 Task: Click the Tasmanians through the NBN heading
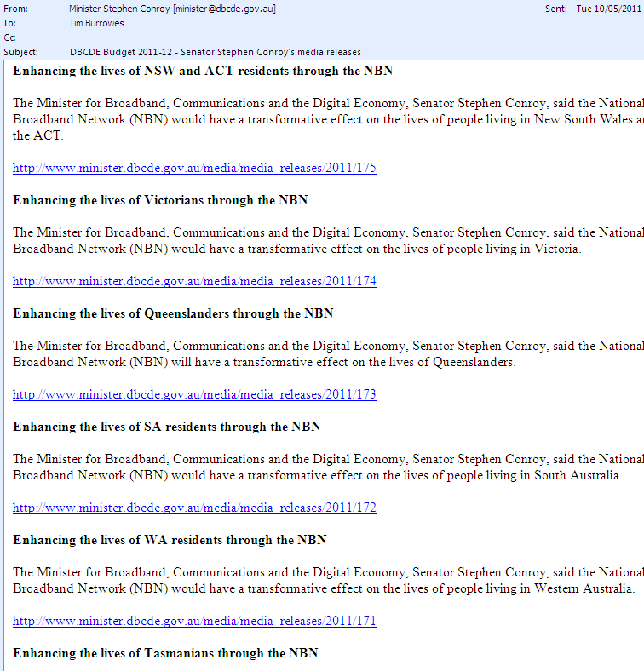(165, 653)
